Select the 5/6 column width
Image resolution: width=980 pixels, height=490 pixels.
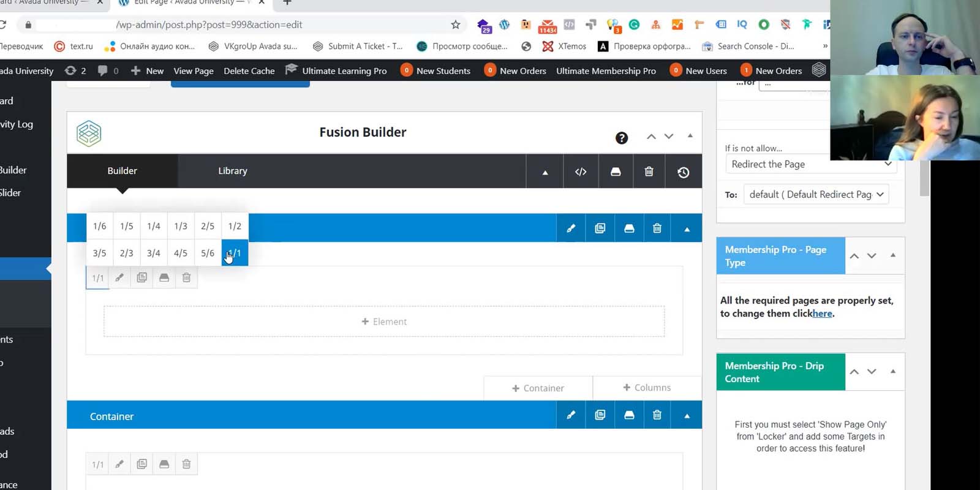point(208,253)
